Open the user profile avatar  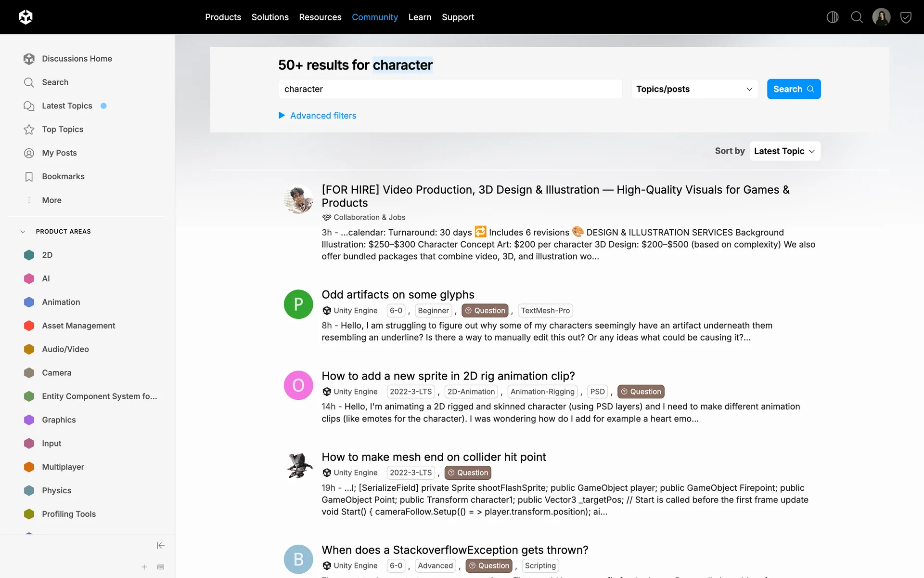click(881, 17)
